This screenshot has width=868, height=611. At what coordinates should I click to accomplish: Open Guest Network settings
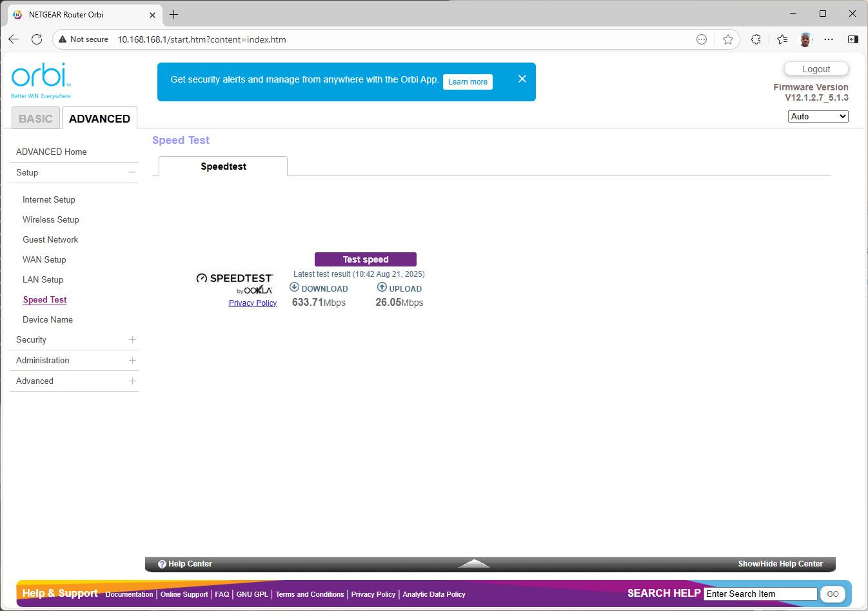pos(50,239)
